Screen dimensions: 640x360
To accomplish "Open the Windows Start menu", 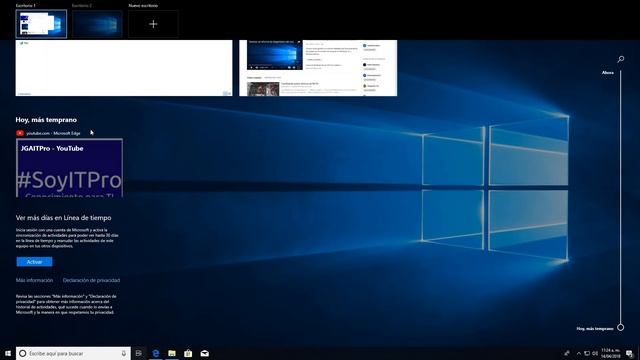I will tap(8, 353).
